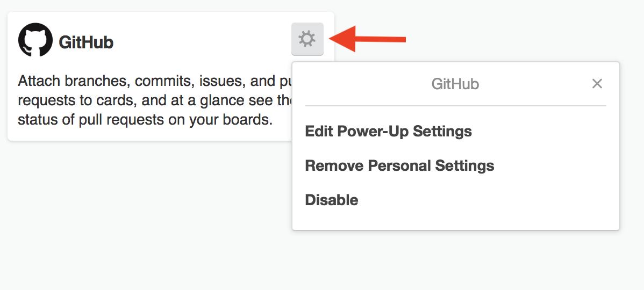Screen dimensions: 644x290
Task: Close the GitHub popup with the X
Action: [597, 84]
